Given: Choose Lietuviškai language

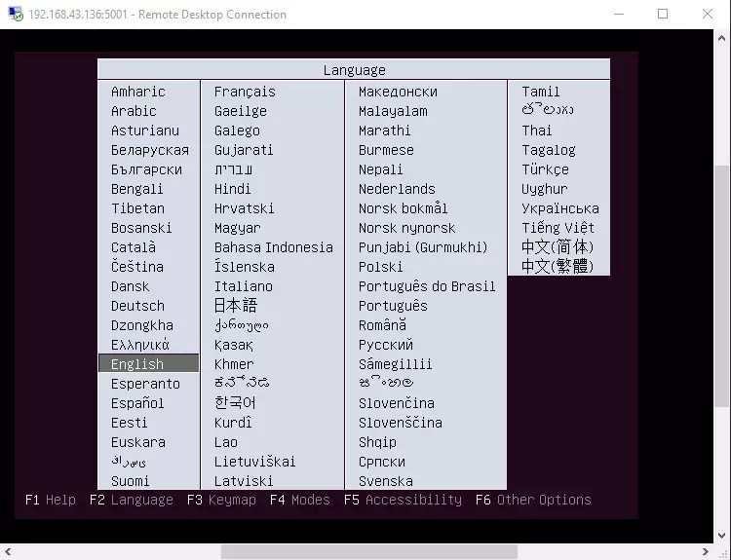Looking at the screenshot, I should 255,462.
